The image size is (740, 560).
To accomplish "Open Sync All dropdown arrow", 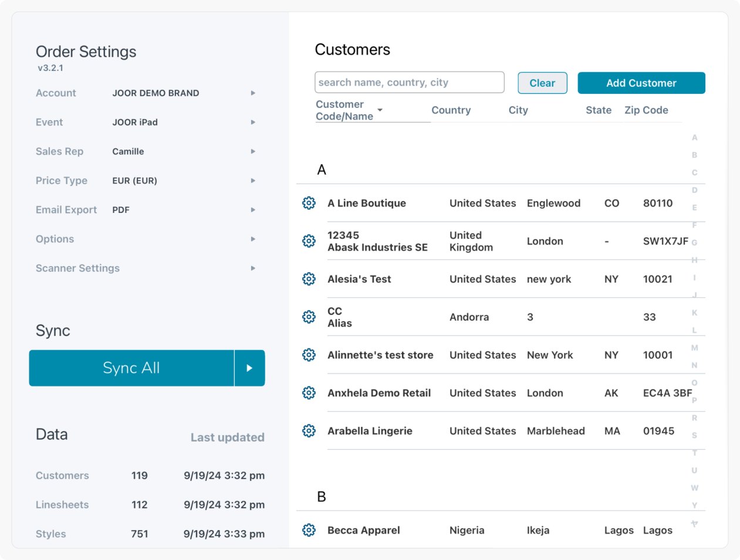I will [x=249, y=368].
